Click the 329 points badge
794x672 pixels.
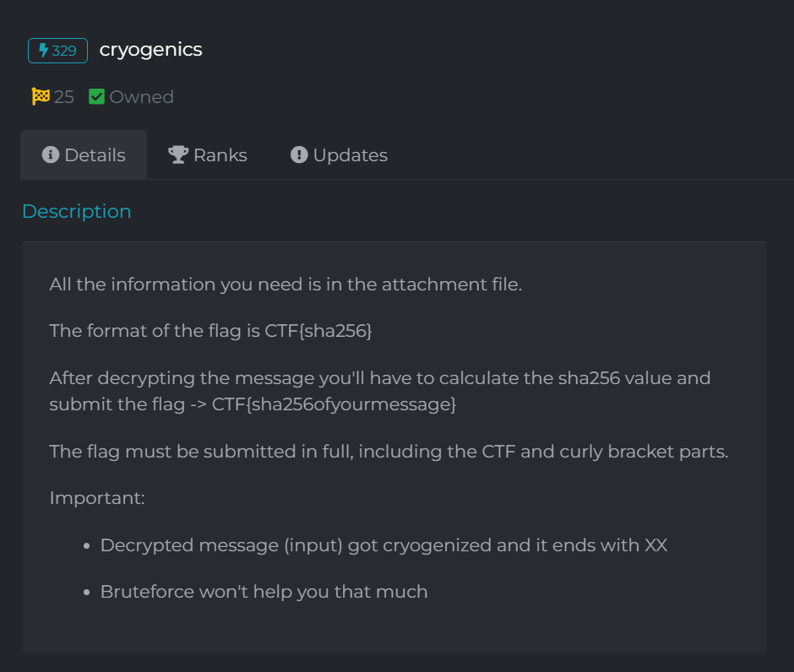click(x=57, y=51)
